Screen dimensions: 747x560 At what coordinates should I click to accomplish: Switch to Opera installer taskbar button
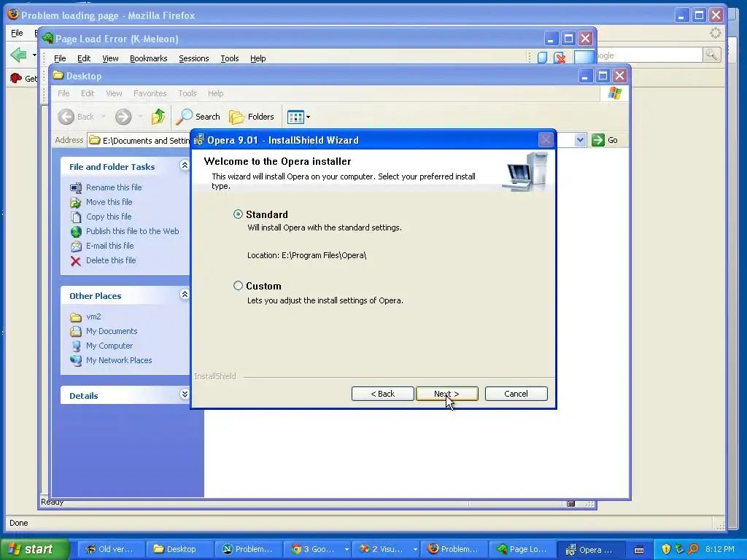[x=590, y=549]
